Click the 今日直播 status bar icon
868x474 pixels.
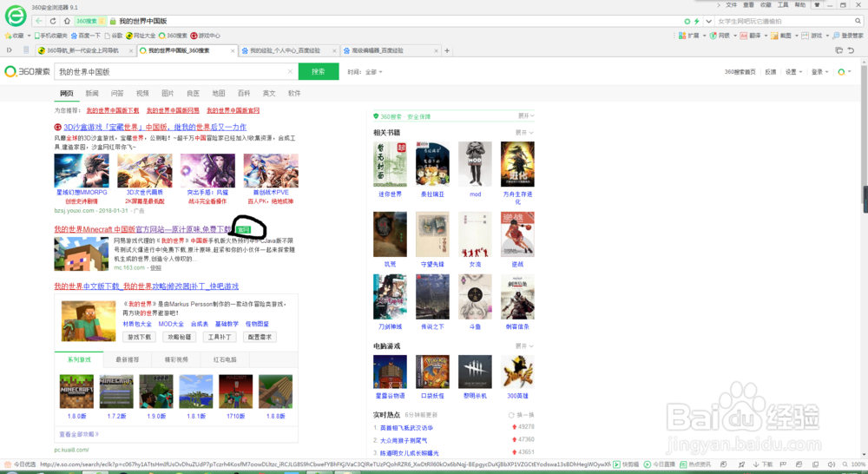659,464
